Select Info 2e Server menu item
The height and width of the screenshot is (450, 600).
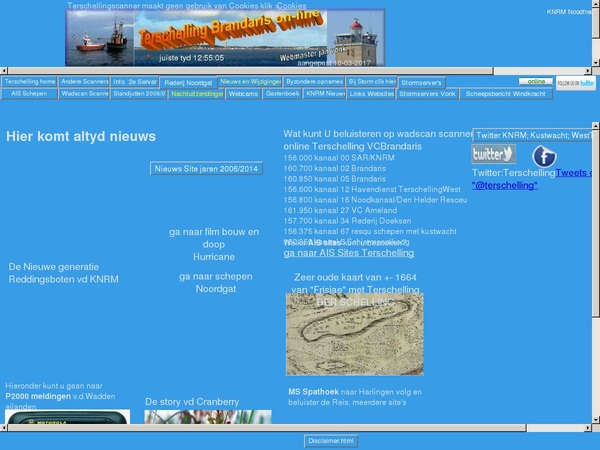coord(135,82)
